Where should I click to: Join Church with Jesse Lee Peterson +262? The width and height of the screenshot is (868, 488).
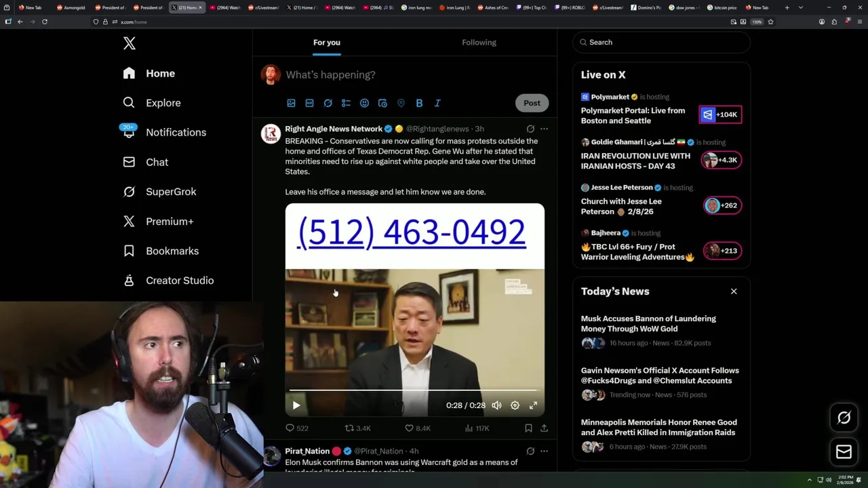point(722,205)
